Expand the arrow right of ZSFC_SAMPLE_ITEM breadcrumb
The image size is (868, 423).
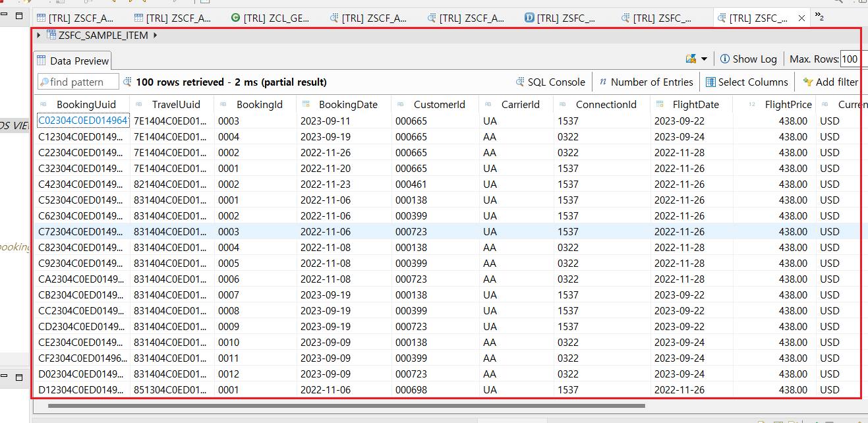tap(155, 35)
